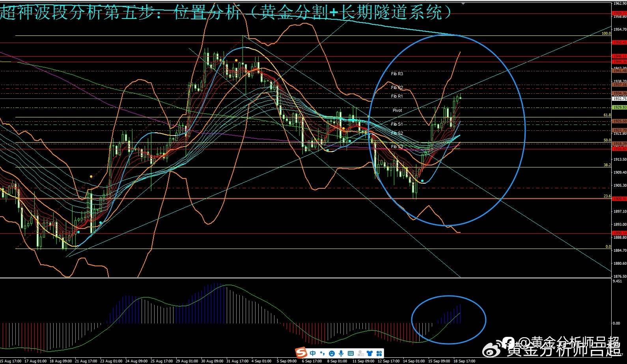Click the brown price tag 1918.39
Image resolution: width=627 pixels, height=364 pixels.
620,144
